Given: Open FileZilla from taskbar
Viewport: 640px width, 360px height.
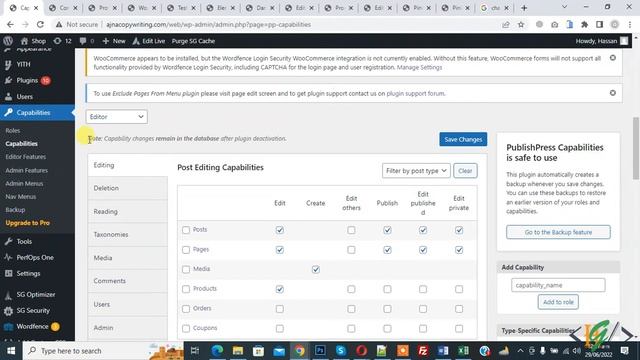Looking at the screenshot, I should coord(422,351).
